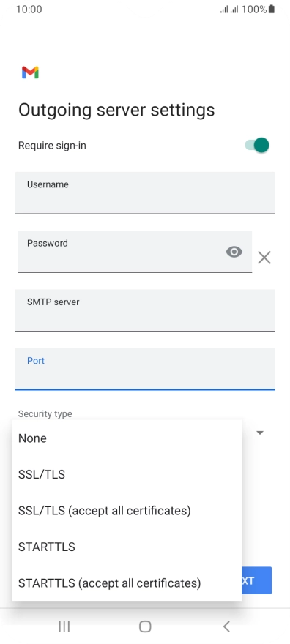Choose SSL/TLS option
Screen dimensions: 290x644
click(x=127, y=474)
